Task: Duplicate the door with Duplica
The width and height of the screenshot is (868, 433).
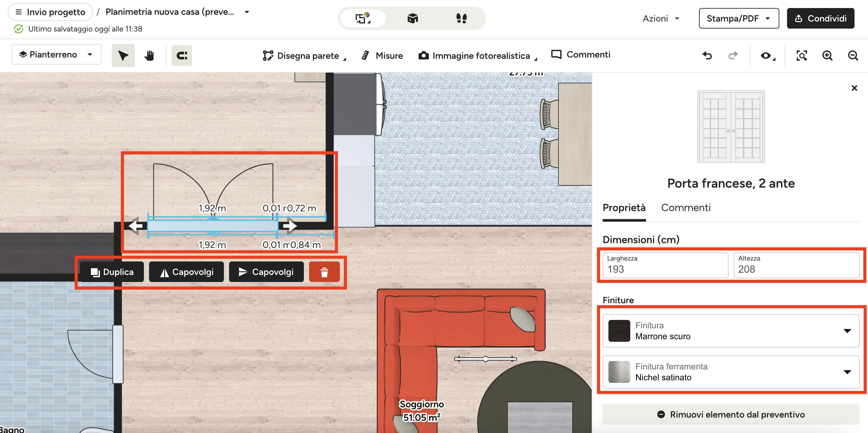Action: tap(112, 272)
